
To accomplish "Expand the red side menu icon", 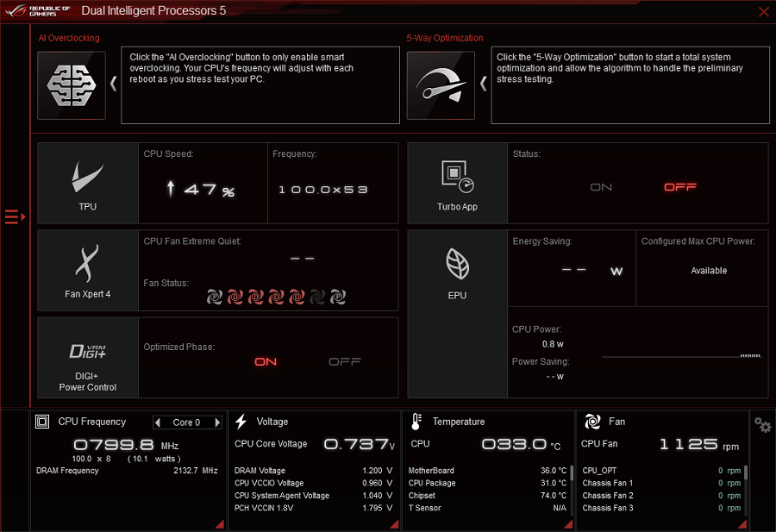I will (15, 216).
